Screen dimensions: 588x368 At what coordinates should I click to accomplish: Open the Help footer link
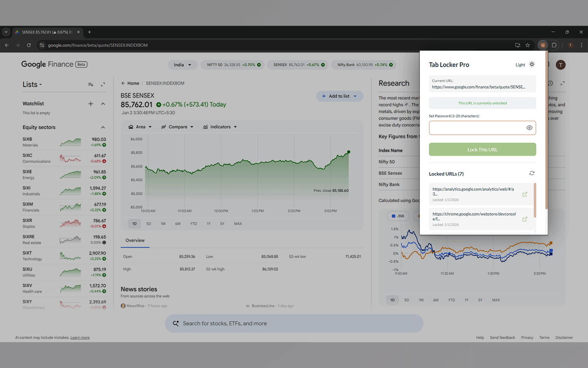480,338
